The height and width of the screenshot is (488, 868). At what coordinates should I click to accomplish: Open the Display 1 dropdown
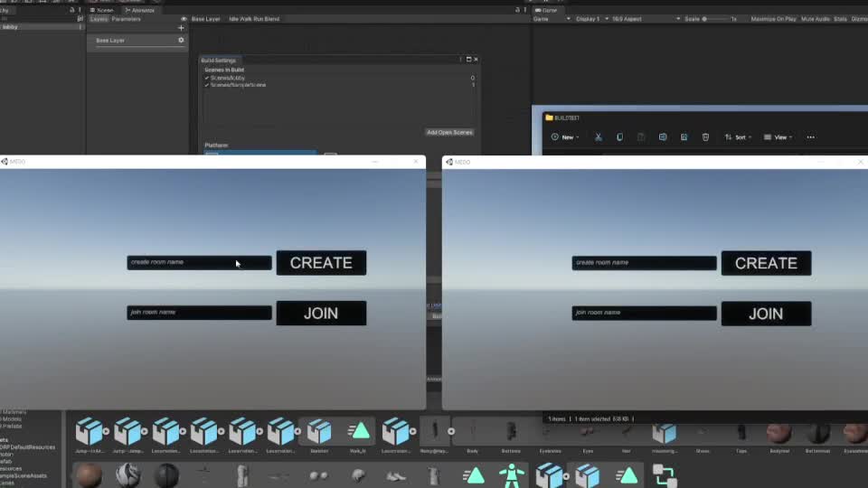point(591,19)
